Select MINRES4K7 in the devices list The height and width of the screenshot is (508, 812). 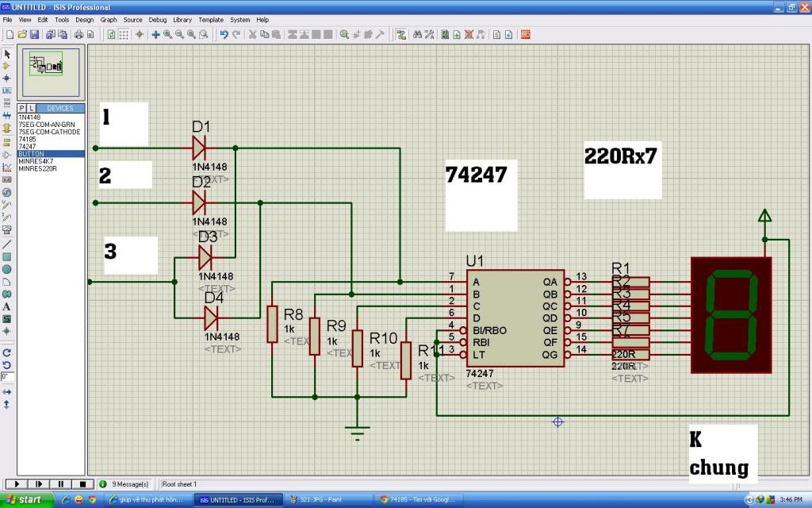(x=51, y=161)
